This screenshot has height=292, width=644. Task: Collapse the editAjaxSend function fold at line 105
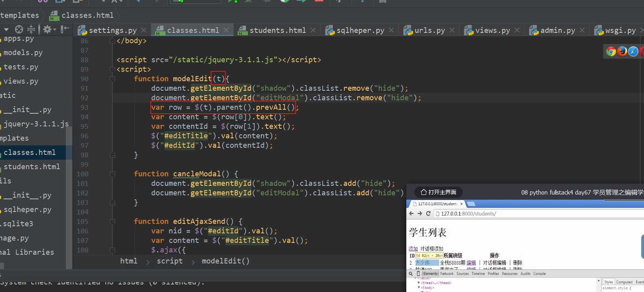click(x=112, y=221)
